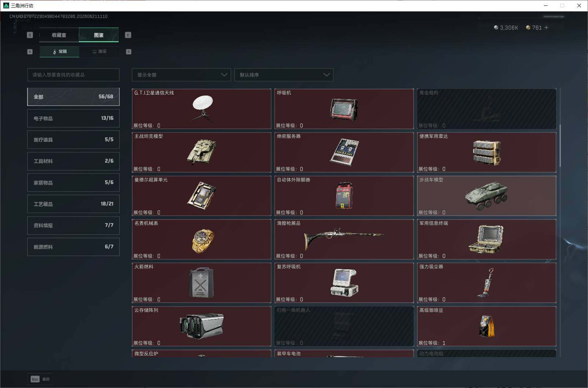
Task: Expand the 显示全部 filter dropdown
Action: [181, 75]
